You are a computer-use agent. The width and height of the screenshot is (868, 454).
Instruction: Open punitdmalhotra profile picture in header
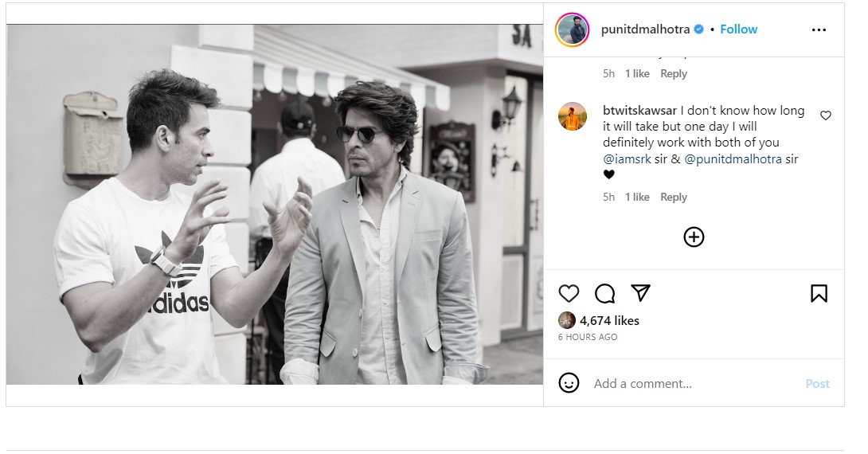tap(573, 30)
